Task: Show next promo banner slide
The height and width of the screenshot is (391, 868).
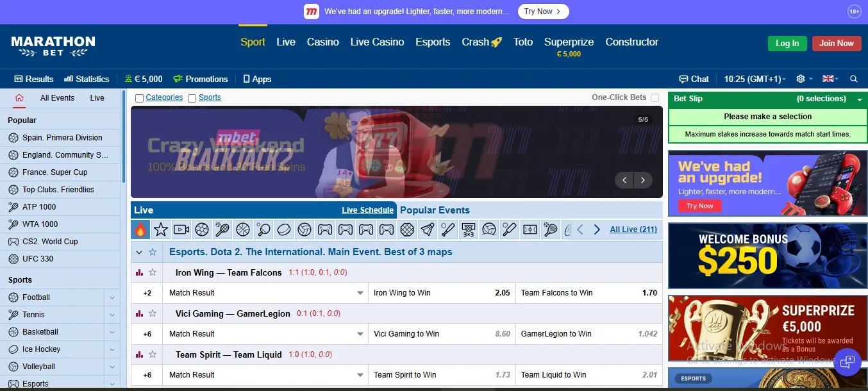Action: click(x=643, y=180)
